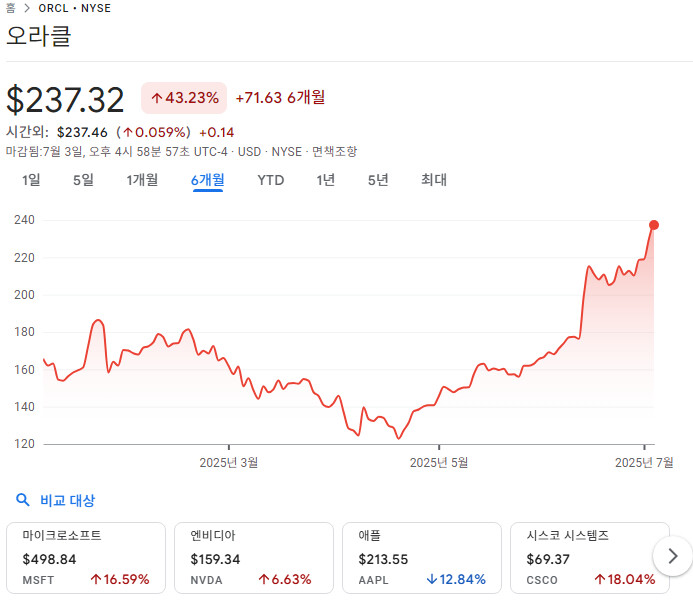Click the 면책조항 disclaimer link

pos(335,152)
